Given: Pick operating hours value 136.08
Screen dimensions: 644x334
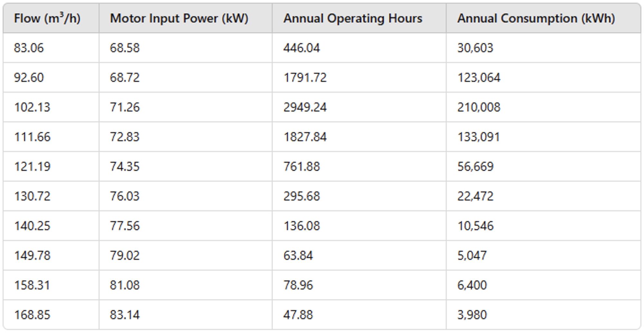Looking at the screenshot, I should click(302, 226).
